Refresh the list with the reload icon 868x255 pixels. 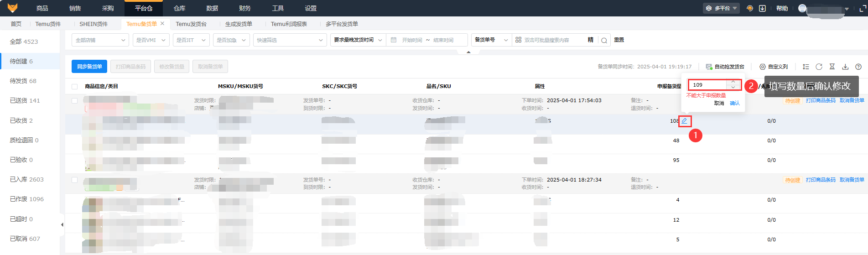tap(819, 67)
